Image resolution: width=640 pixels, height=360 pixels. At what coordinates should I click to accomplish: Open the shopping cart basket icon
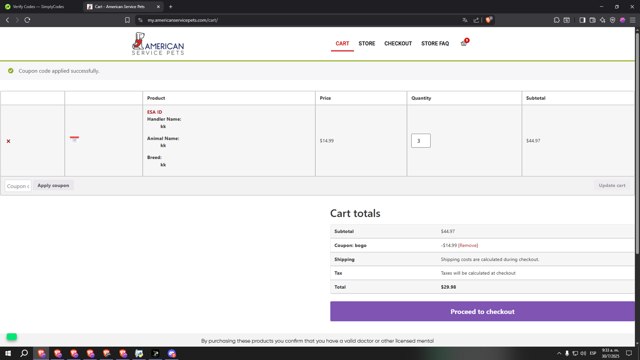464,43
